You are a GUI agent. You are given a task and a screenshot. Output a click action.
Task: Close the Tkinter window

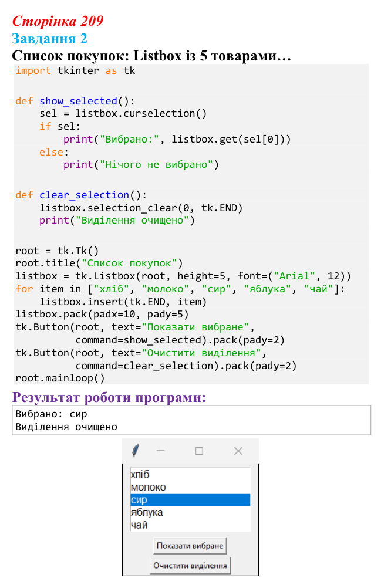click(238, 451)
